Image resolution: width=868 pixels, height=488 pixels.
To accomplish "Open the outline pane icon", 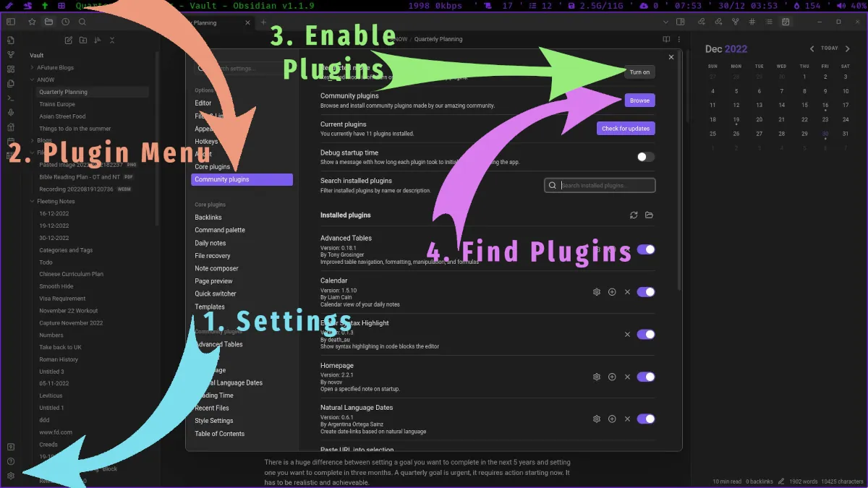I will 769,22.
